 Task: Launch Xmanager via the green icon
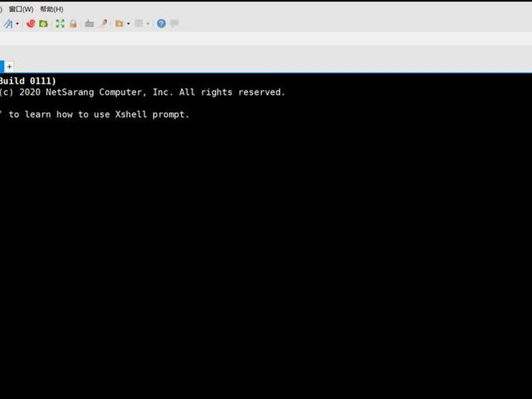[43, 23]
